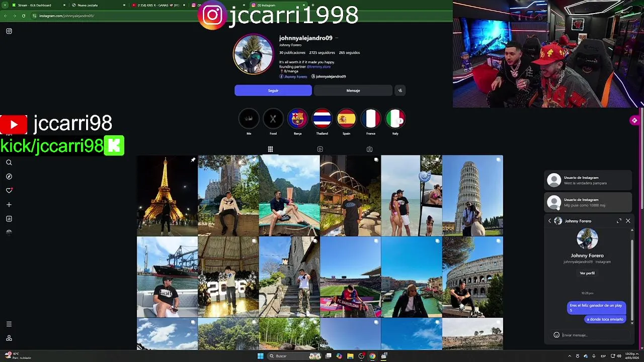
Task: Open message 'Mlp puse como 10000 msj'
Action: 588,202
